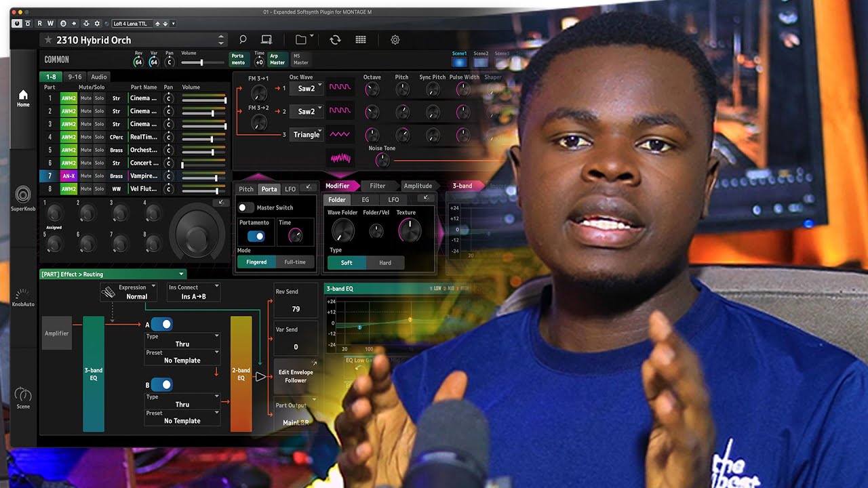This screenshot has height=488, width=868.
Task: Open oscillator 1 Saw2 wave dropdown
Action: click(307, 88)
